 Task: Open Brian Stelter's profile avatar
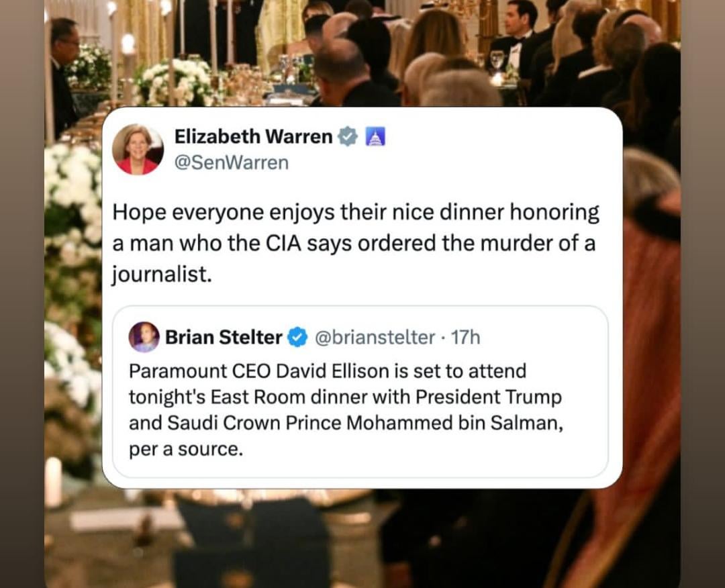tap(144, 337)
